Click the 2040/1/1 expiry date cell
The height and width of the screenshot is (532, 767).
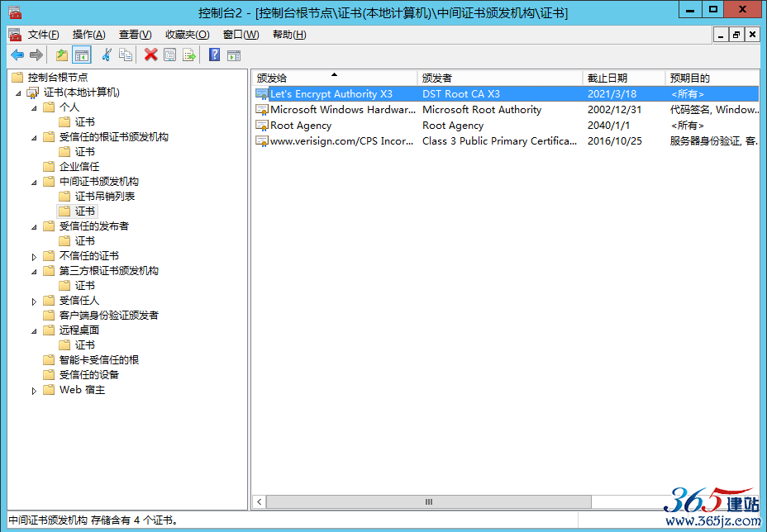click(x=608, y=126)
